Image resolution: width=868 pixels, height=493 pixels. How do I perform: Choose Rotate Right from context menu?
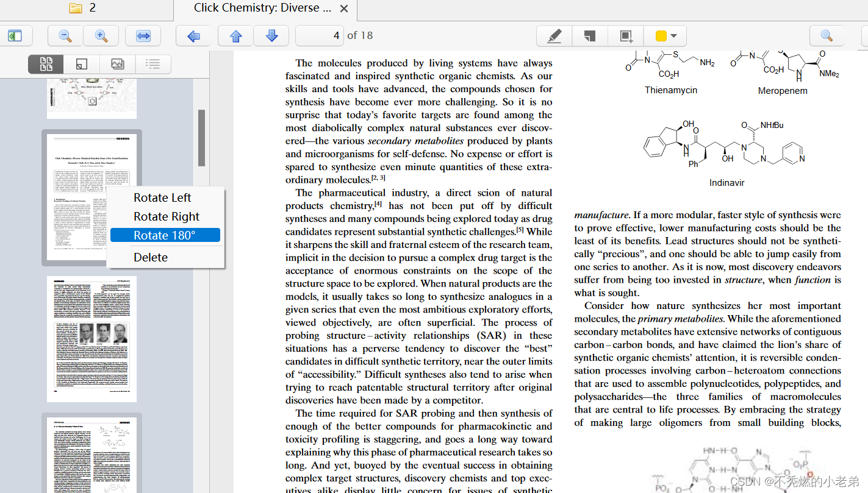(x=165, y=216)
